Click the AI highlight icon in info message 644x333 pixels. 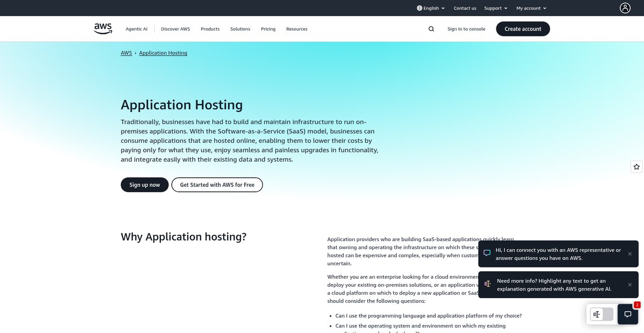[x=487, y=284]
